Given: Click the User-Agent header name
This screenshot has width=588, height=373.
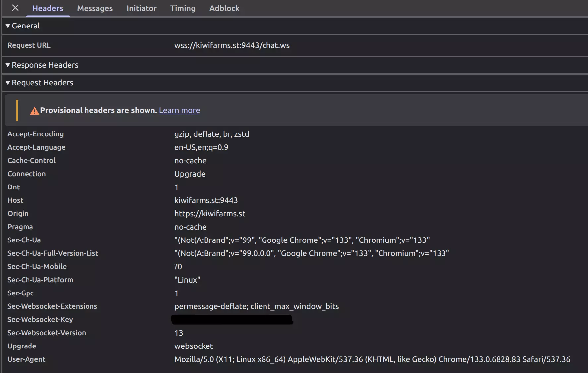Looking at the screenshot, I should click(x=27, y=359).
